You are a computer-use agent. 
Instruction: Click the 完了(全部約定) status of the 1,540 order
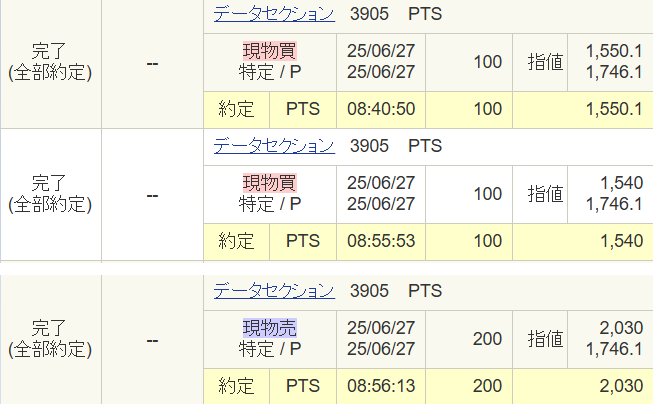point(50,194)
